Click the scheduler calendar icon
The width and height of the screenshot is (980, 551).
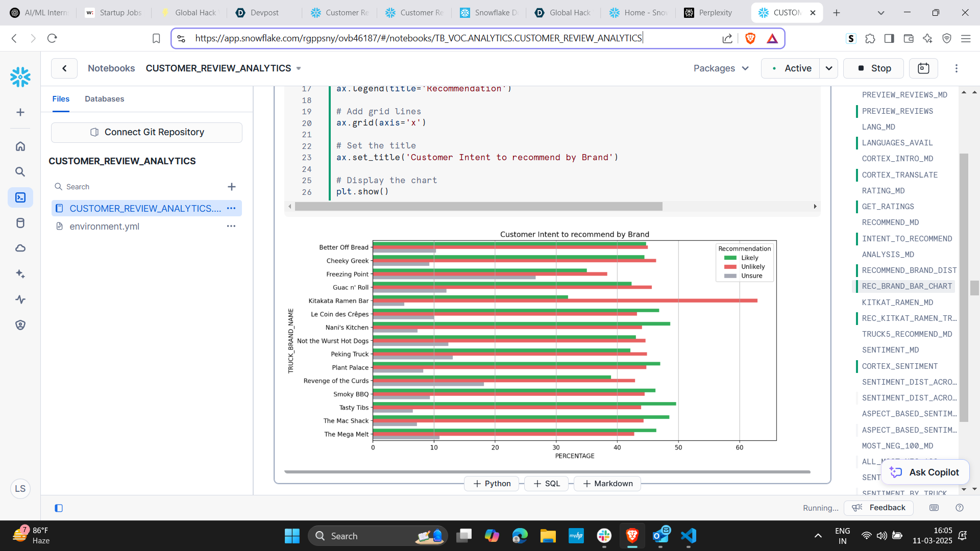point(923,68)
